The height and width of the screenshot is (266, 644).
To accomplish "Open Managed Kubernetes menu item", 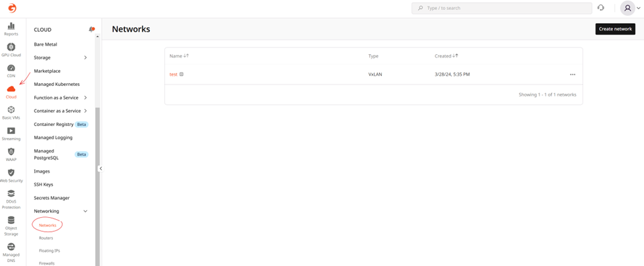I will (x=57, y=84).
